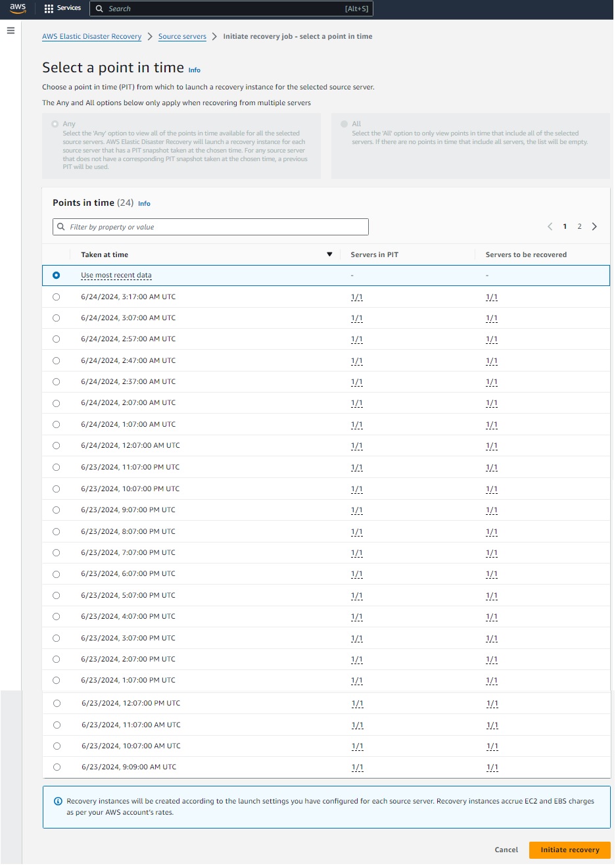Open page 1 of the points list
Image resolution: width=616 pixels, height=866 pixels.
pyautogui.click(x=565, y=227)
